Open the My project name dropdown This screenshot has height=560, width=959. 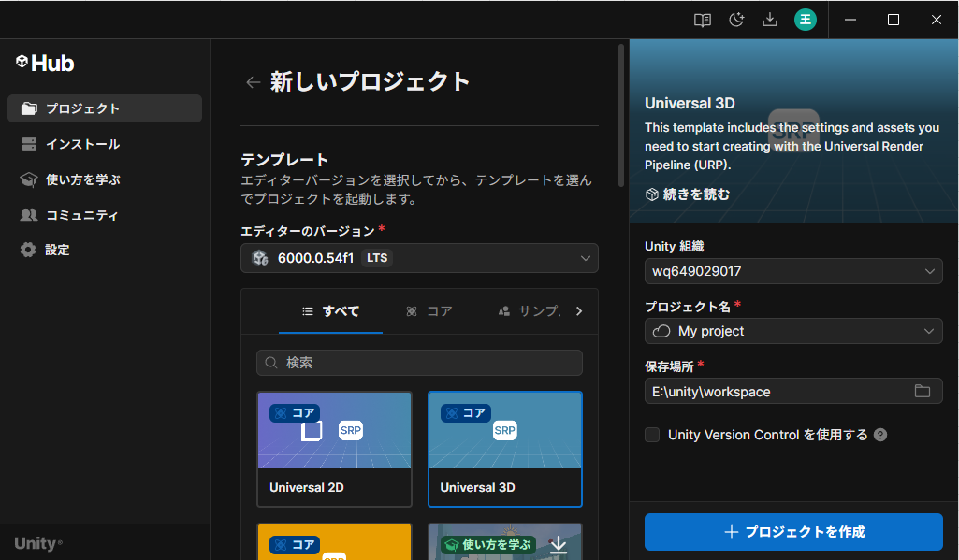click(793, 331)
